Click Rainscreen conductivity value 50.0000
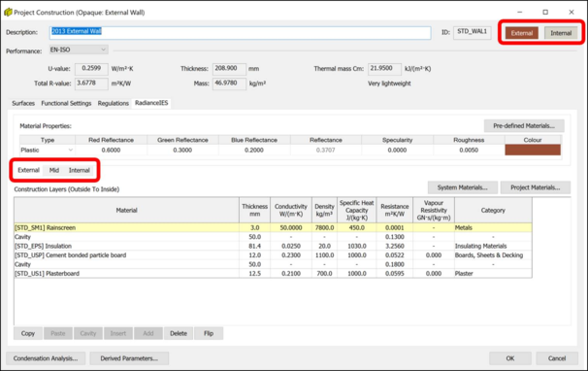The image size is (588, 371). click(x=291, y=227)
